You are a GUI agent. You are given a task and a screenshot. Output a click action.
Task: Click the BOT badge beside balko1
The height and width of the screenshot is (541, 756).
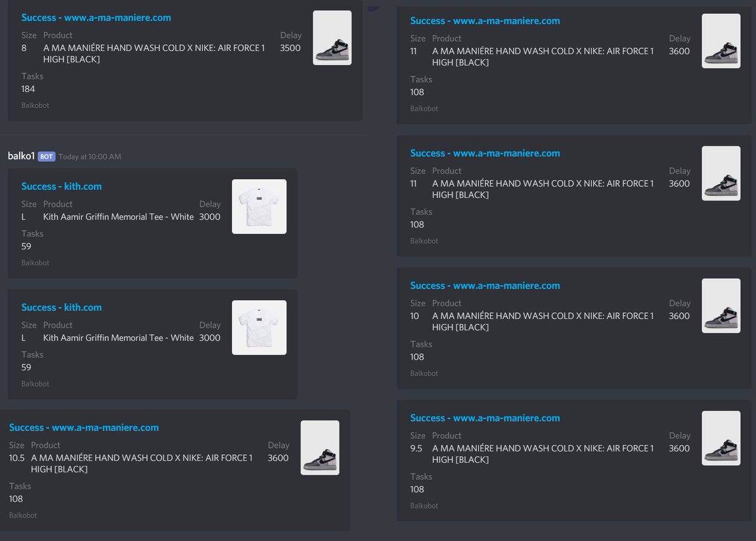click(47, 156)
